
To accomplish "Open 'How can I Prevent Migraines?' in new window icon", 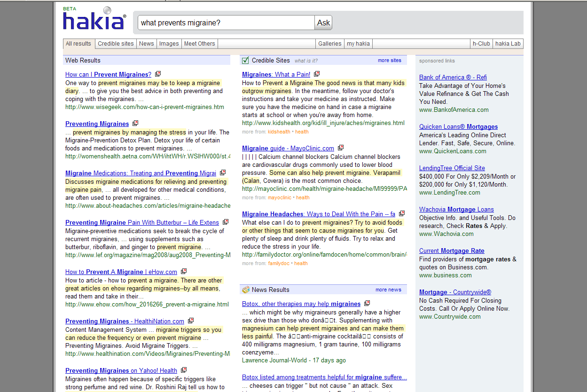I will [x=158, y=74].
